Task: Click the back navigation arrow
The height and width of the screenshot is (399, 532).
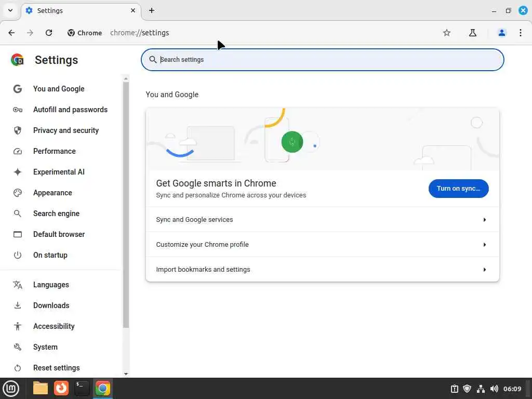Action: [11, 33]
